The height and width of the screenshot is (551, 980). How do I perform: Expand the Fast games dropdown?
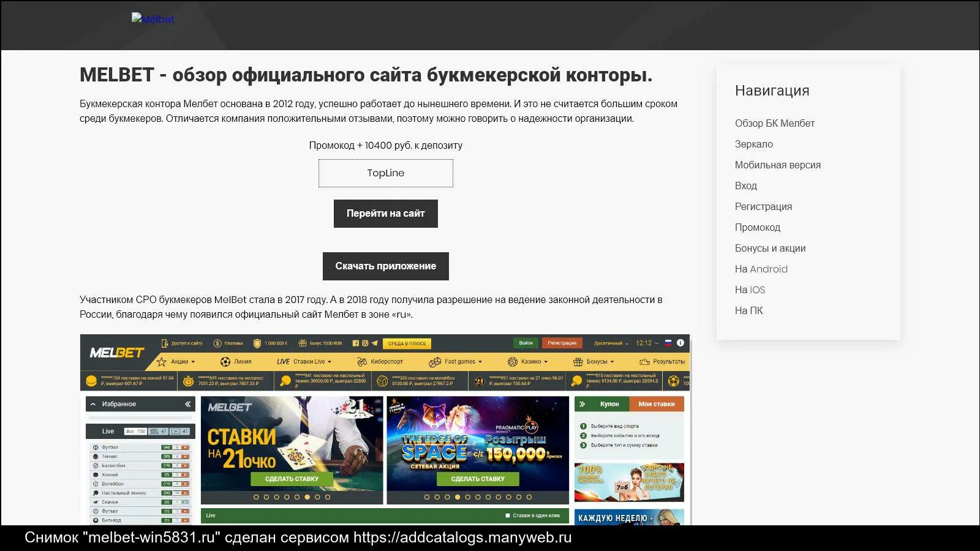(480, 362)
